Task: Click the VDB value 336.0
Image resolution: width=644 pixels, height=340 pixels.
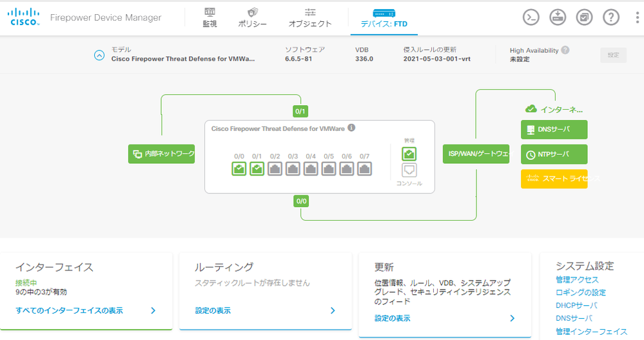Action: [x=364, y=59]
